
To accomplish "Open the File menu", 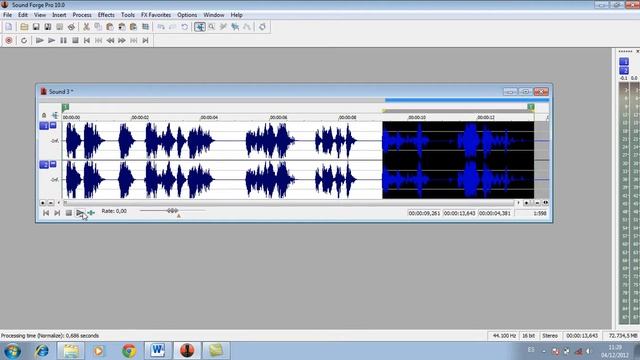I will [7, 15].
